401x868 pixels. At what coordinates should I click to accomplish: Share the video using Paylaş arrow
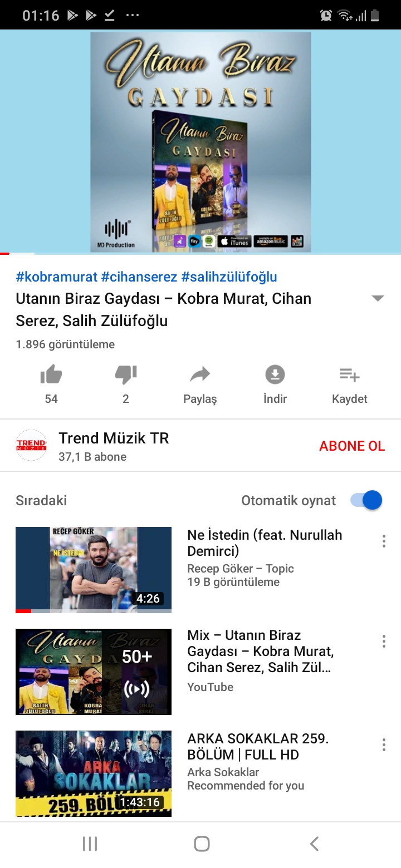click(200, 374)
